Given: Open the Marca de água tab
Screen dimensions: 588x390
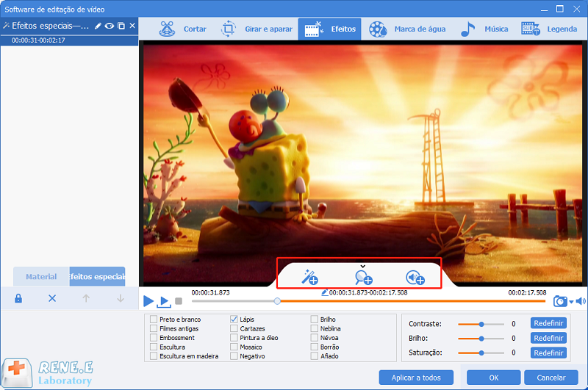Looking at the screenshot, I should click(407, 29).
